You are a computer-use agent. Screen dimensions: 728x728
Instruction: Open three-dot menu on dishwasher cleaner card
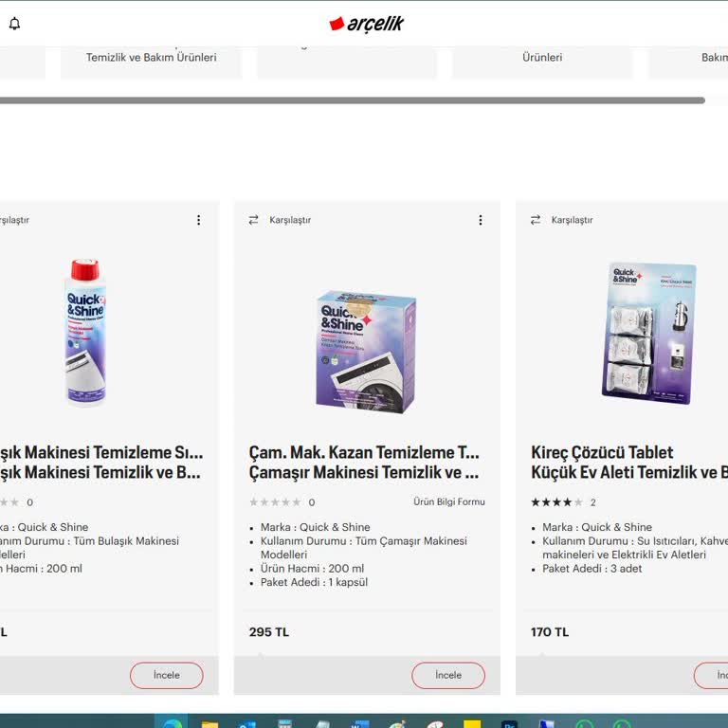click(x=199, y=220)
